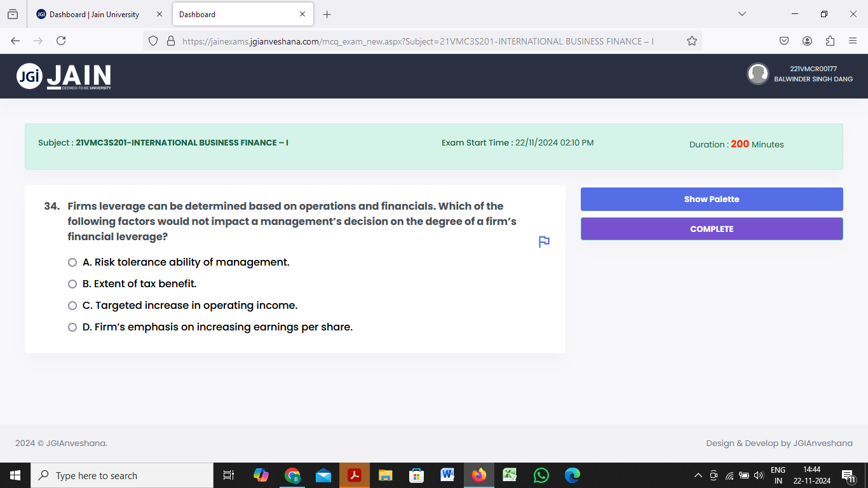Viewport: 868px width, 488px height.
Task: Reload the exam page
Action: click(x=60, y=40)
